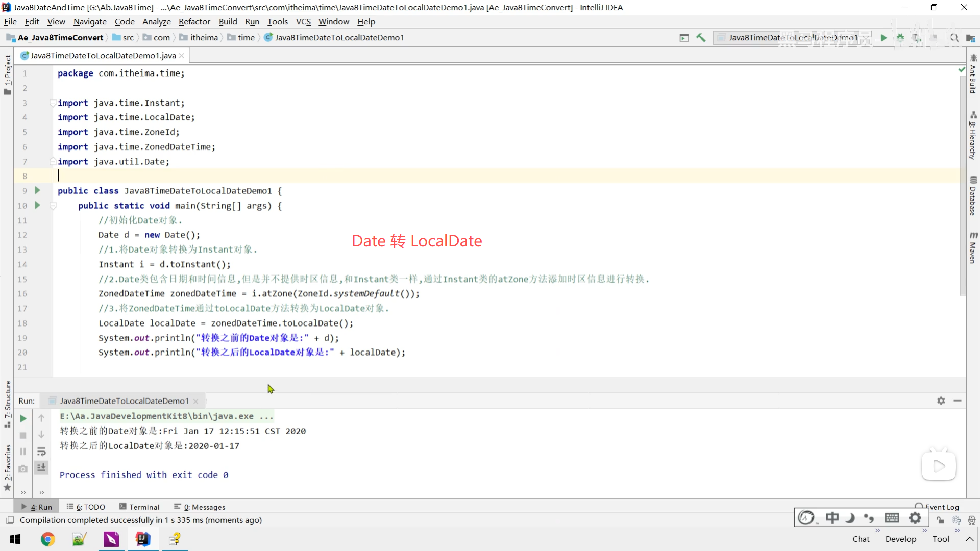980x551 pixels.
Task: Toggle scroll to end in the Run console
Action: (41, 467)
